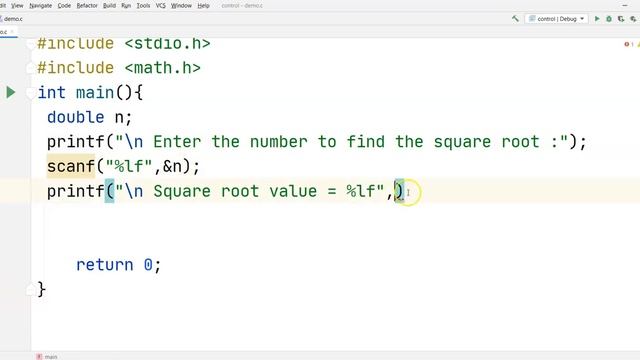Run the program with green play icon
The height and width of the screenshot is (360, 640).
pyautogui.click(x=597, y=19)
